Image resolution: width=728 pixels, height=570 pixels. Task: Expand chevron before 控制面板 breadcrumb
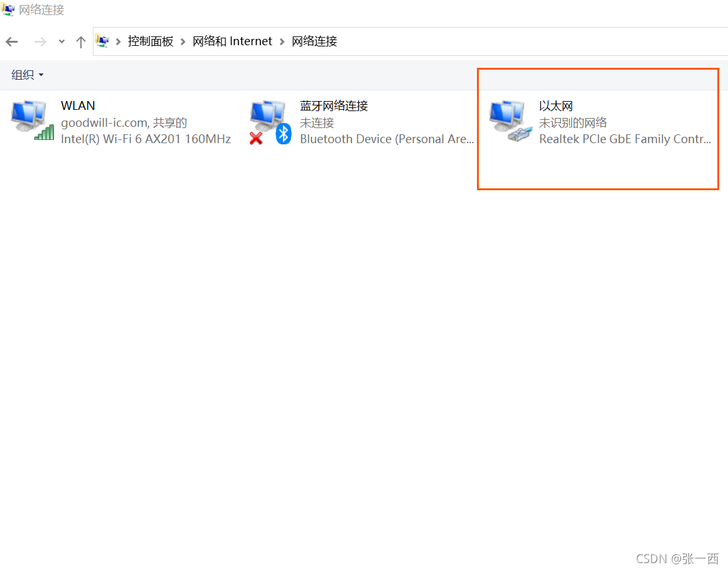point(119,42)
